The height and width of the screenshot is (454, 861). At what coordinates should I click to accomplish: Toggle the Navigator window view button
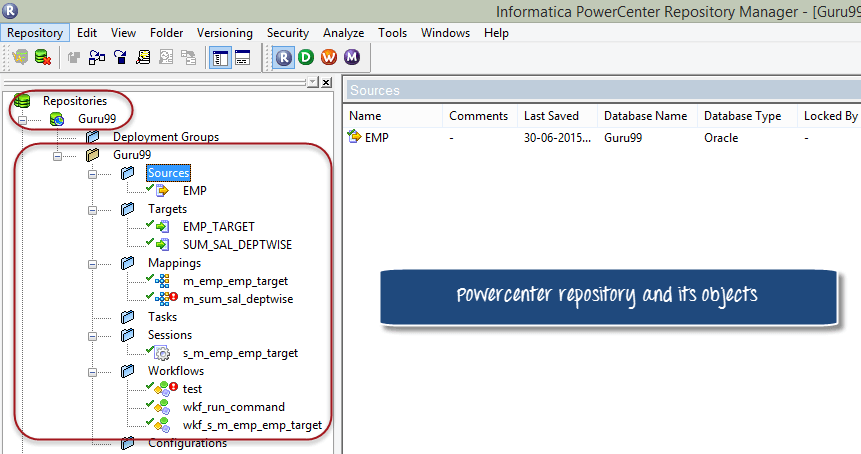pyautogui.click(x=221, y=58)
